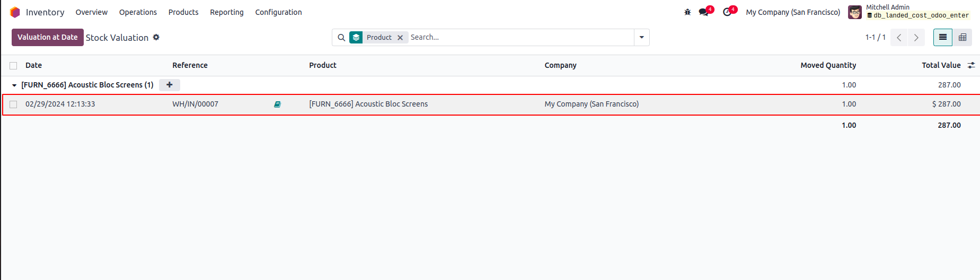This screenshot has height=280, width=980.
Task: Click the teal journal entry book icon
Action: pyautogui.click(x=277, y=104)
